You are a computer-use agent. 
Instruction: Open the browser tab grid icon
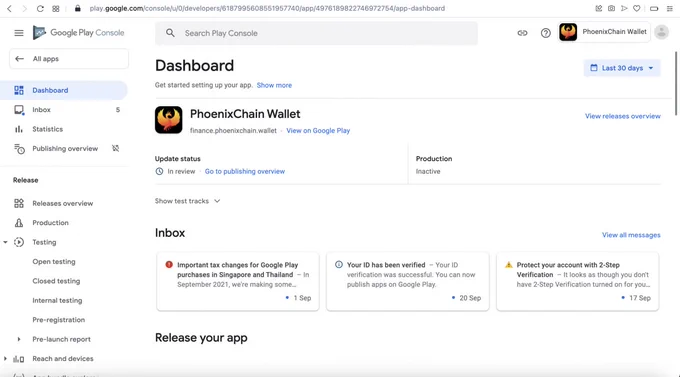tap(56, 8)
